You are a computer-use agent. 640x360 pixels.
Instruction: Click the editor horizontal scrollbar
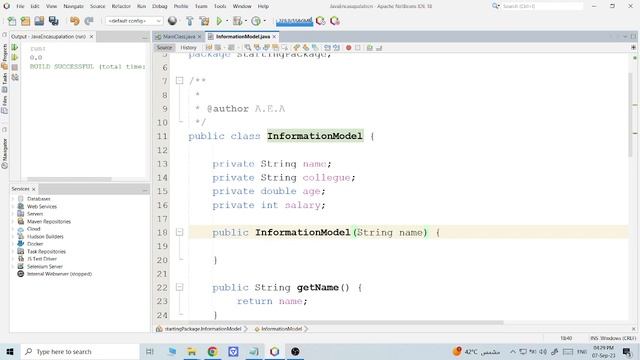tap(346, 322)
